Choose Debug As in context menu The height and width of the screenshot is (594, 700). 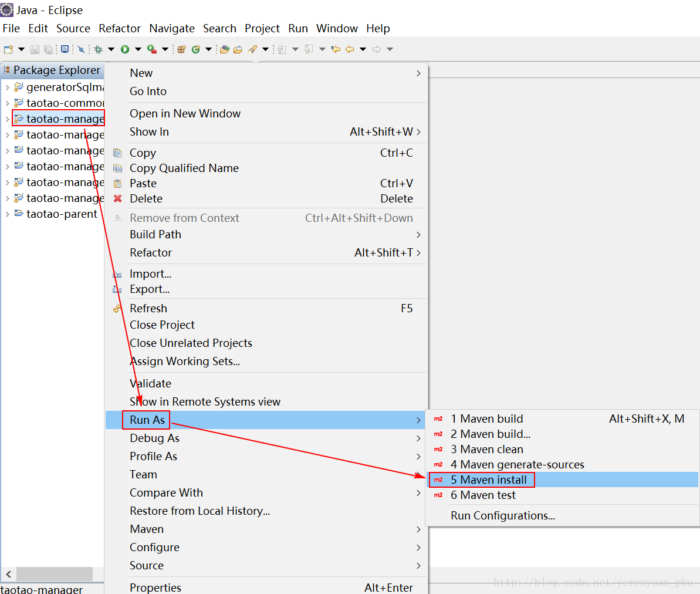pyautogui.click(x=266, y=438)
